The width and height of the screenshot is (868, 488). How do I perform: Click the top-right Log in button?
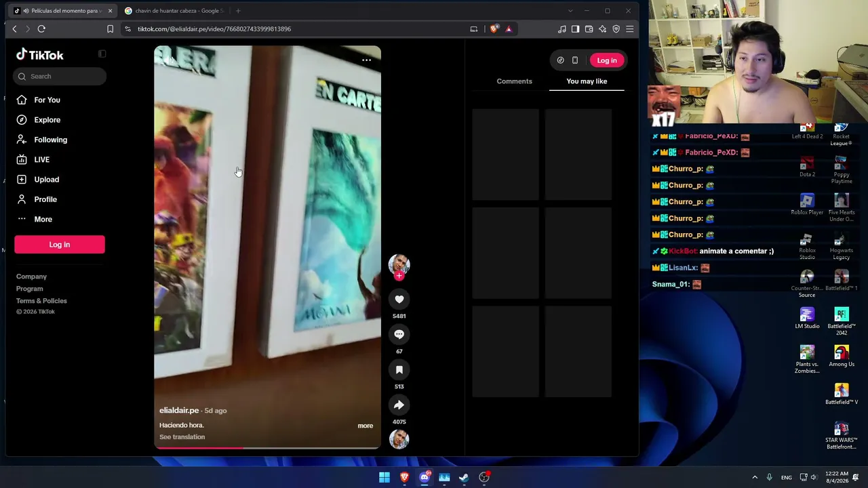click(607, 60)
